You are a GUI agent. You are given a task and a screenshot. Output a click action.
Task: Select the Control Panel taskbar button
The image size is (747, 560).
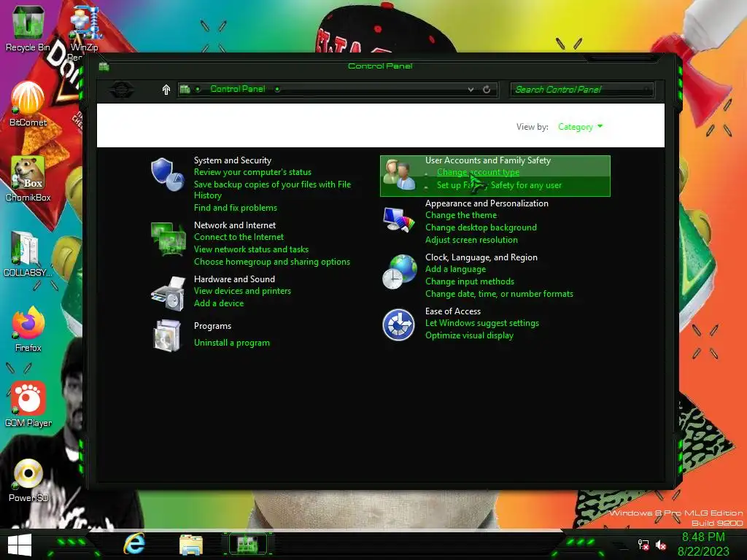248,544
